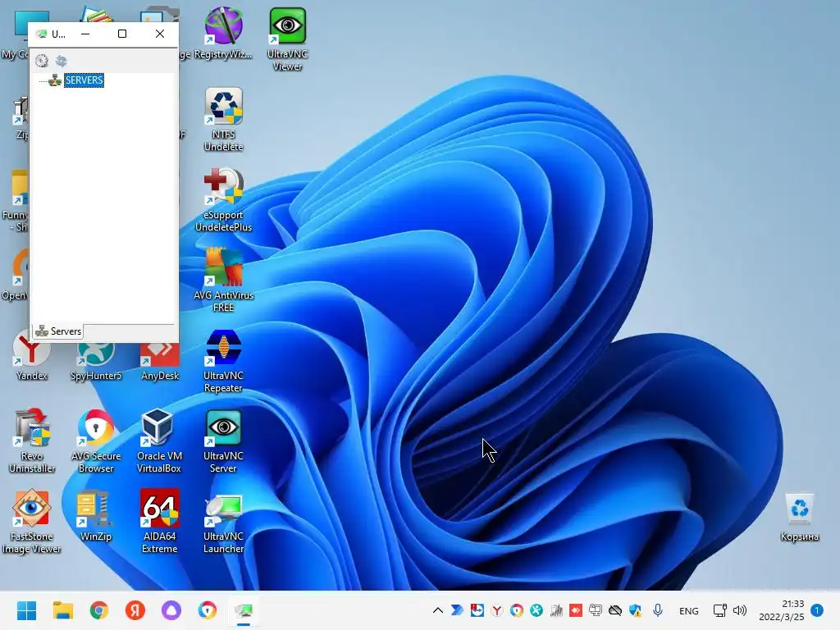Open the notification badge showing 1
840x630 pixels.
[817, 610]
